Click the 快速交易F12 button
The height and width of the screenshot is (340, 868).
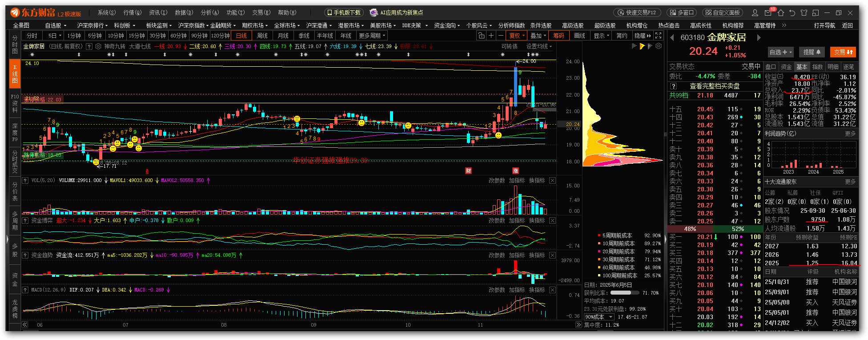coord(637,13)
